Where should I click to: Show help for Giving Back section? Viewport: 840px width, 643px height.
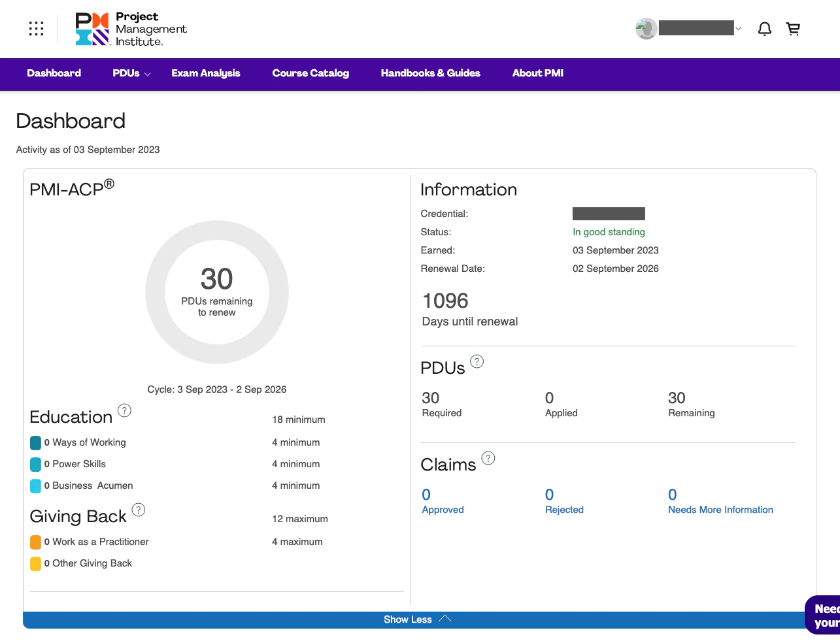139,510
